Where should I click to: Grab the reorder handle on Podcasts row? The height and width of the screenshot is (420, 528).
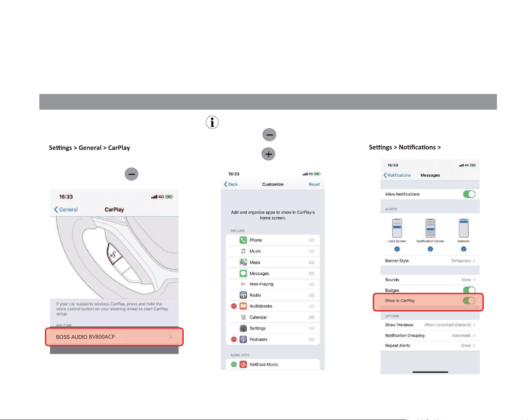[x=312, y=339]
